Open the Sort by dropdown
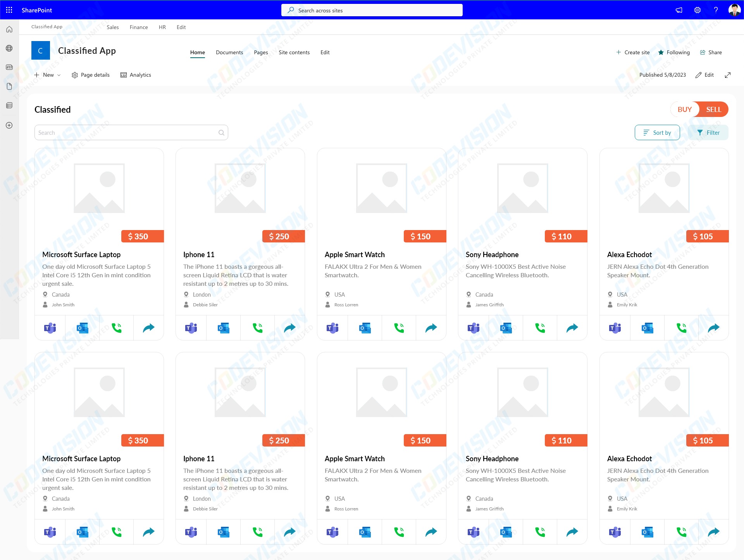Image resolution: width=744 pixels, height=560 pixels. tap(657, 133)
